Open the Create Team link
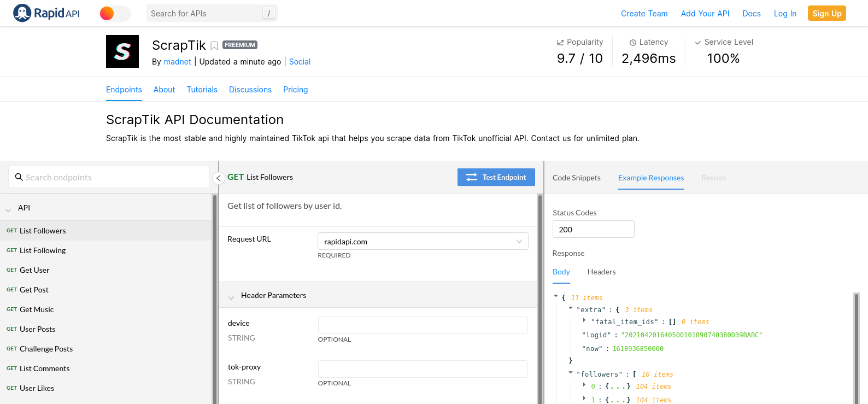 point(644,14)
